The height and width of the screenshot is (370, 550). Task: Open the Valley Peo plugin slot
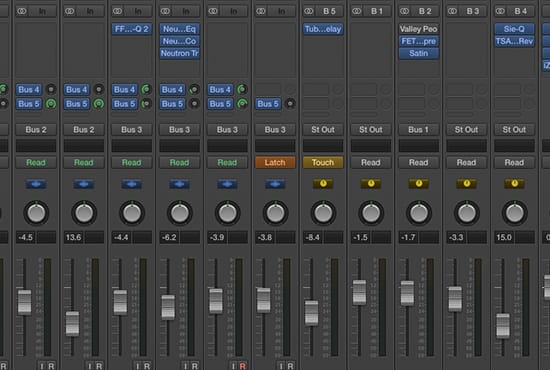(x=419, y=29)
